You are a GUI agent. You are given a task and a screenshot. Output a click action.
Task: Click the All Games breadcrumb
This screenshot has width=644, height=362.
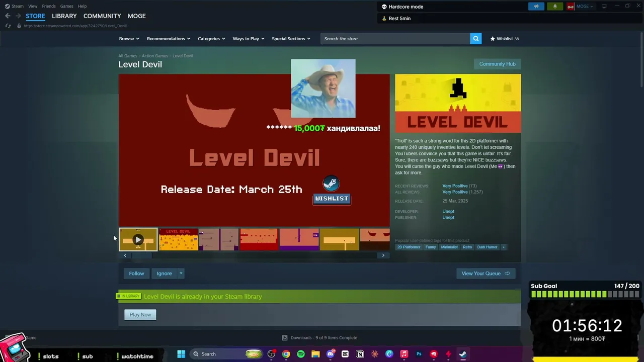click(128, 56)
